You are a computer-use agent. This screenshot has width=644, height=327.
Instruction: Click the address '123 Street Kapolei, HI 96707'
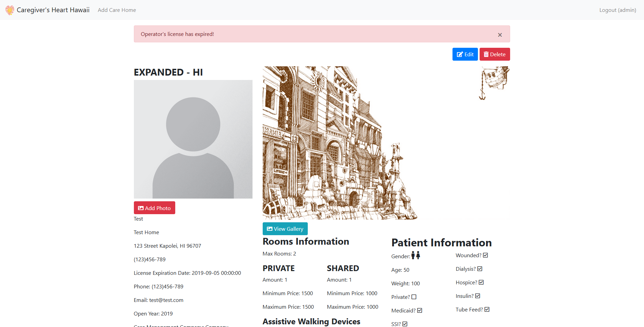tap(167, 246)
